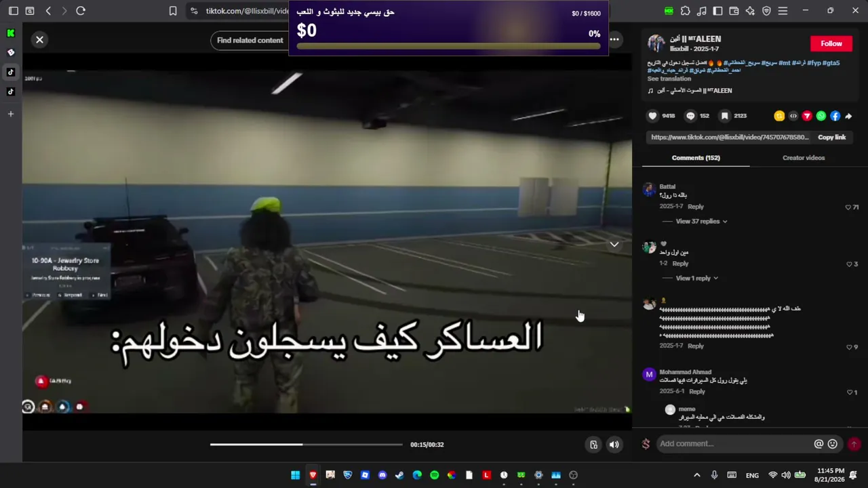This screenshot has height=488, width=868.
Task: Like the comment with 3 likes
Action: coord(849,264)
